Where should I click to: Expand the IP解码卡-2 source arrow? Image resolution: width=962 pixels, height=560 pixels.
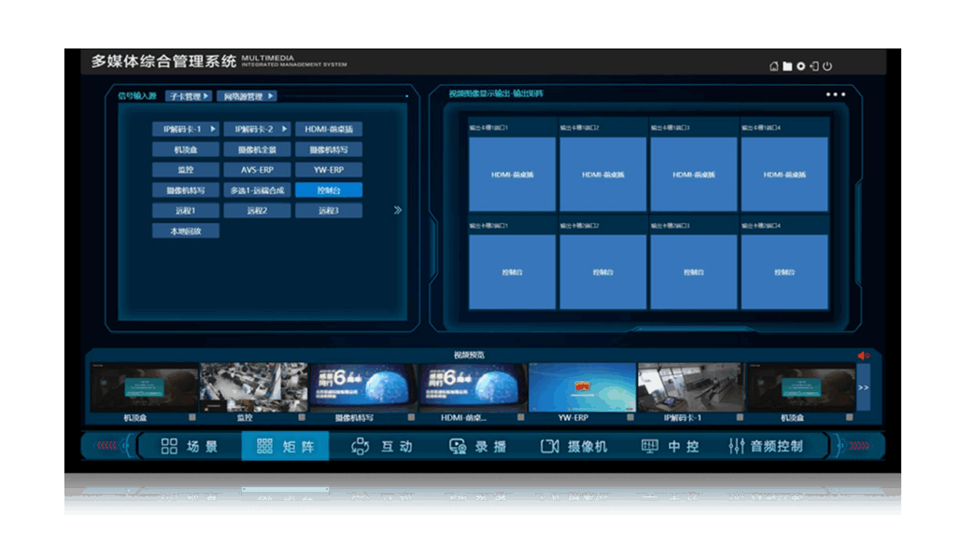[x=284, y=129]
